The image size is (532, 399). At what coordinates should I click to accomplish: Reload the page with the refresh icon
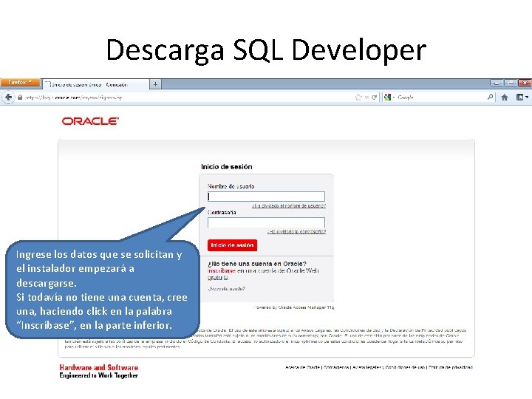[374, 98]
